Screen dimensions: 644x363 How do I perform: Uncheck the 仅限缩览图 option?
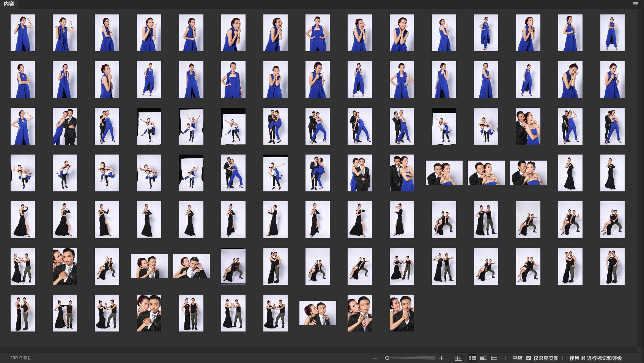[529, 358]
